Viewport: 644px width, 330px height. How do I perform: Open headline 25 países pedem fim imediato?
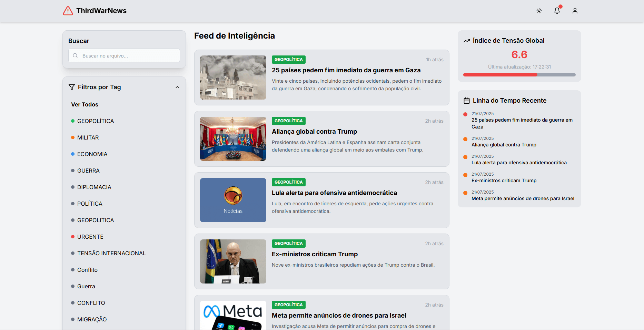pos(346,70)
